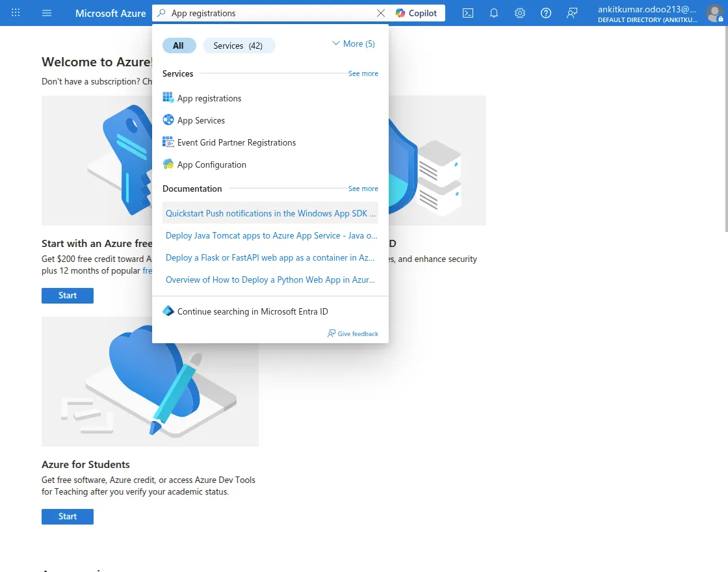This screenshot has width=728, height=572.
Task: Open the user account avatar
Action: (714, 13)
